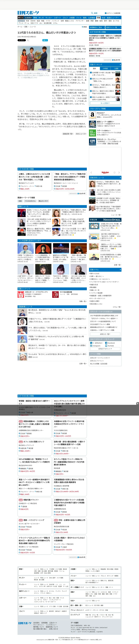Image resolution: width=139 pixels, height=644 pixels.
Task: Open 新聞購読のご案内 dropdown
Action: [x=97, y=28]
